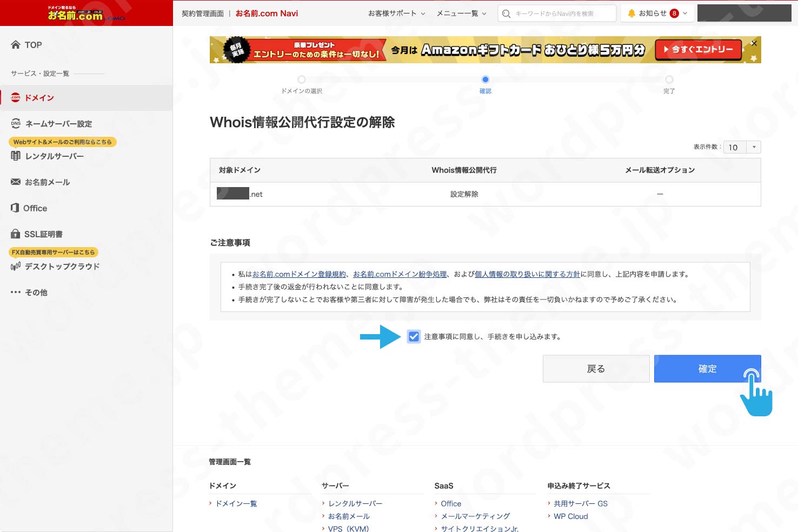Click the SSL証明書 lock icon

(x=16, y=234)
